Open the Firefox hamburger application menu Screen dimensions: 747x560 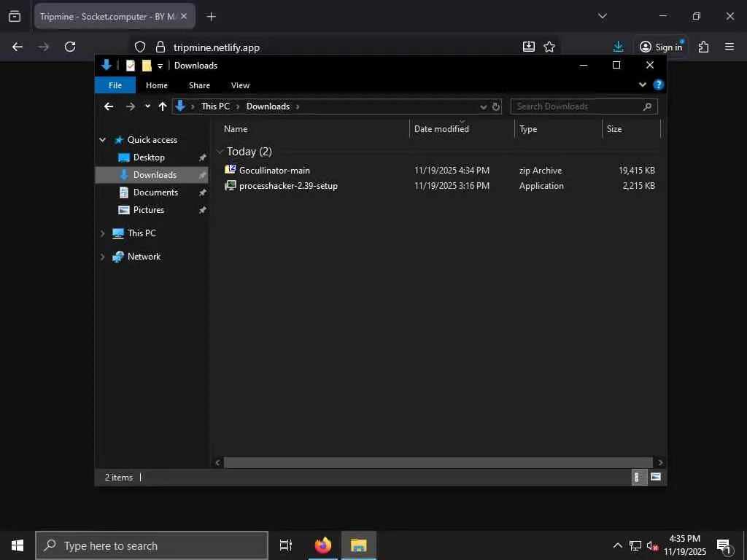(729, 47)
